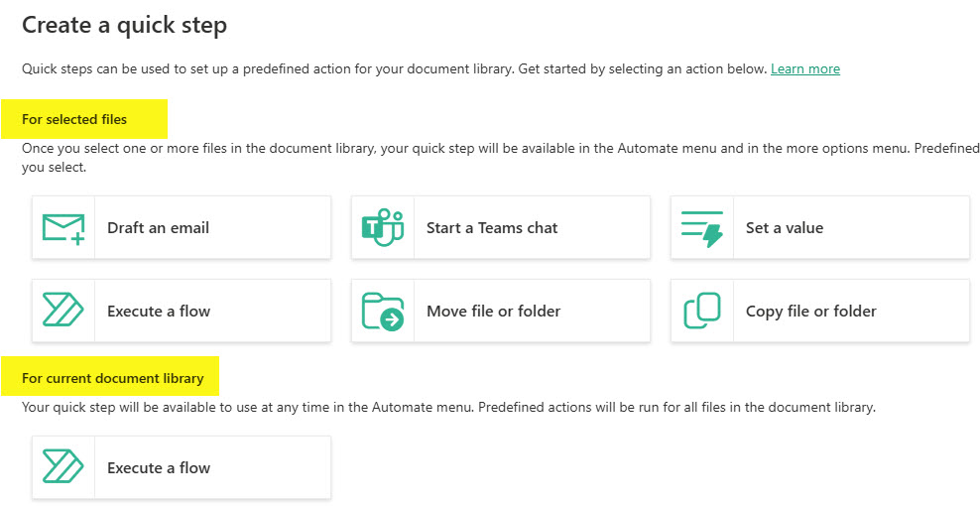The image size is (980, 506).
Task: Click the highlighted For selected files heading
Action: pos(74,120)
